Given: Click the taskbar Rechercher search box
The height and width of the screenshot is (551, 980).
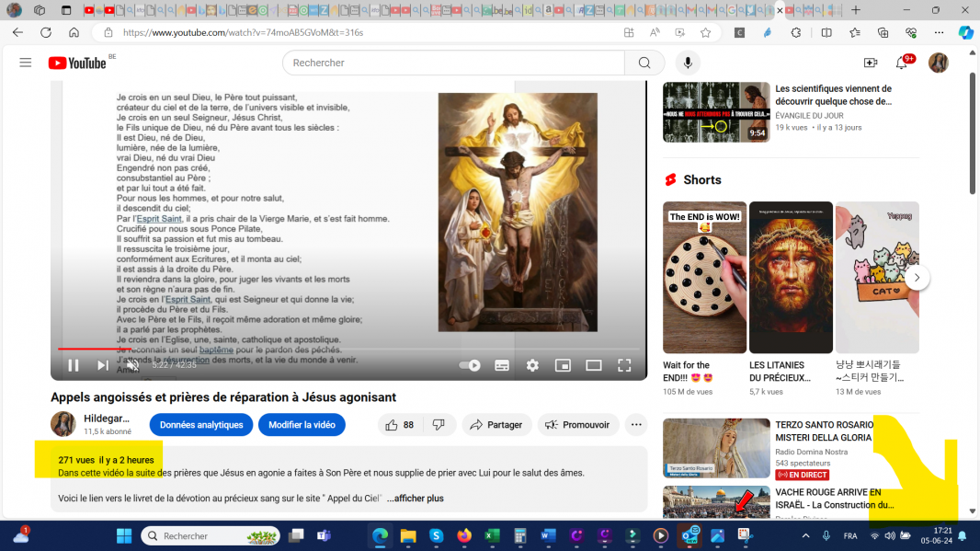Looking at the screenshot, I should [211, 536].
